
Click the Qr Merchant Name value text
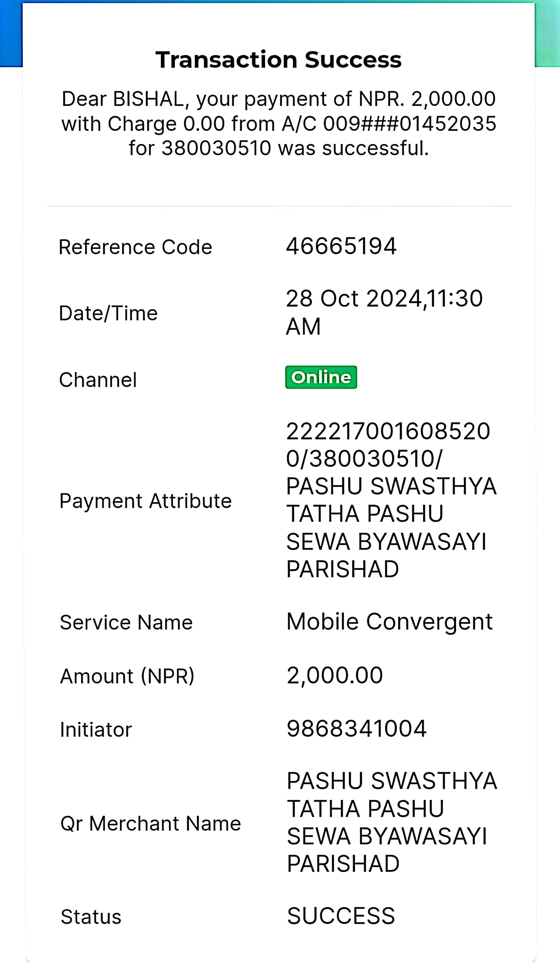pyautogui.click(x=392, y=822)
